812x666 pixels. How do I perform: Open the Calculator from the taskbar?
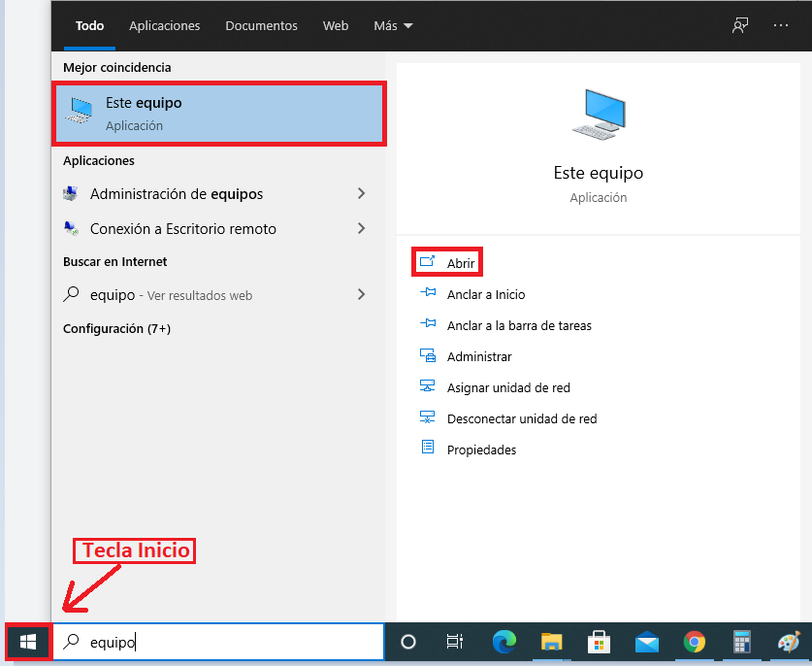click(x=741, y=642)
